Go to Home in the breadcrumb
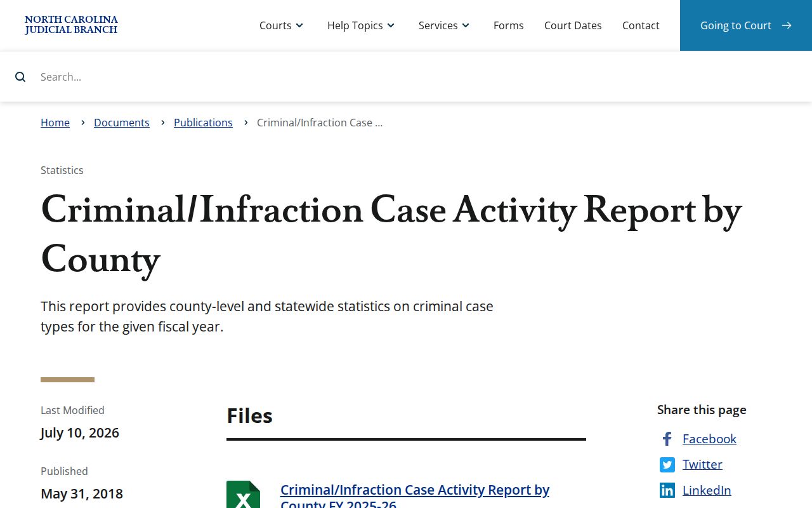812x508 pixels. (55, 123)
